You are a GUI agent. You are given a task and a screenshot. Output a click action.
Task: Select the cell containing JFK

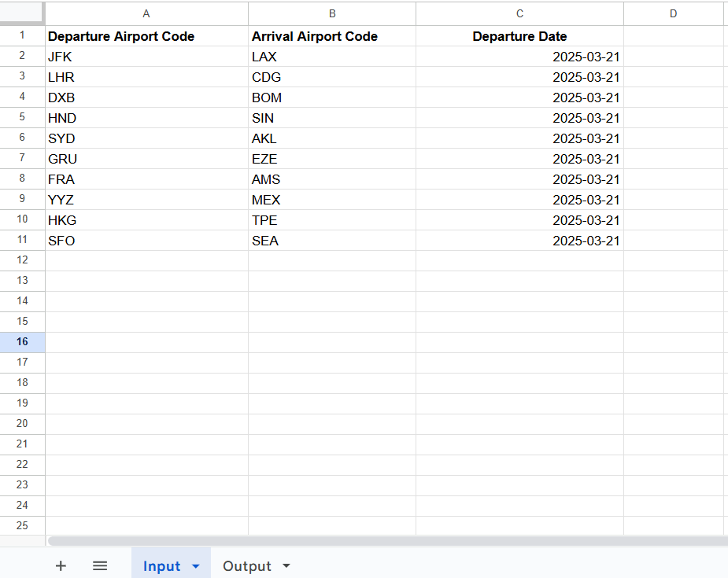tap(146, 57)
